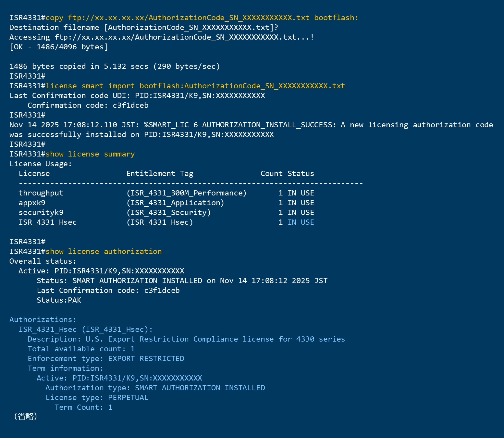Click the Destination filename prompt line
The width and height of the screenshot is (504, 438).
tap(144, 27)
